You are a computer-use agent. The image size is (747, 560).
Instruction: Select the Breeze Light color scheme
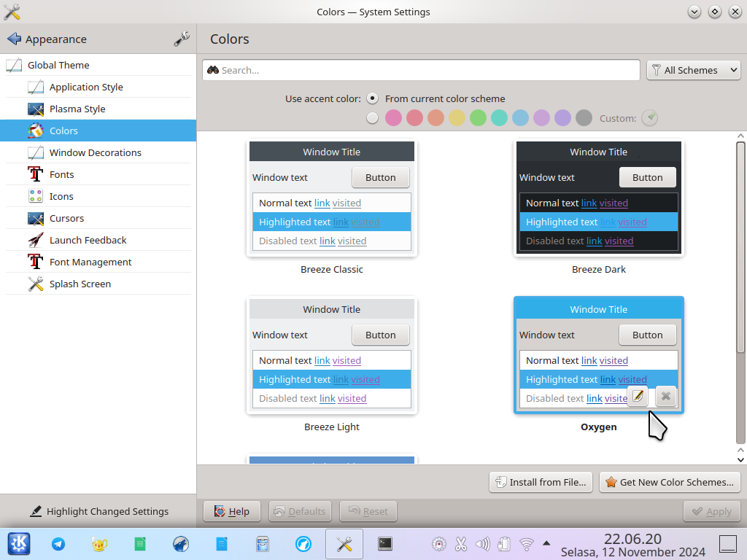[x=332, y=355]
